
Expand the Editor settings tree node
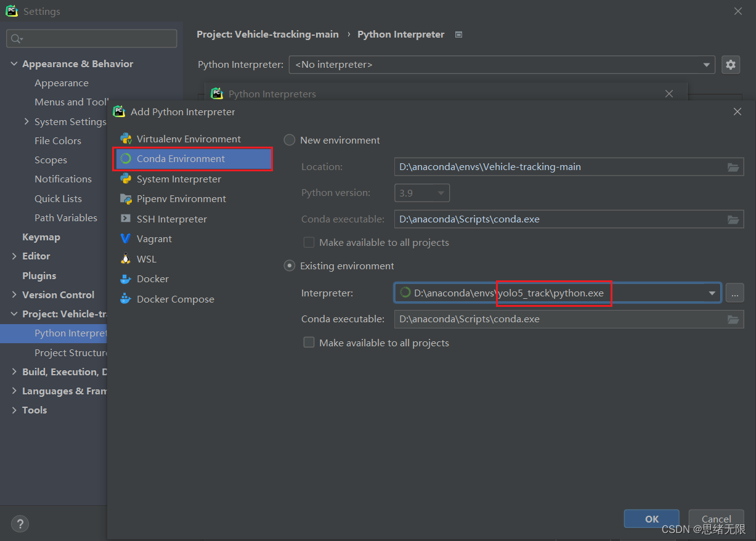pos(14,256)
